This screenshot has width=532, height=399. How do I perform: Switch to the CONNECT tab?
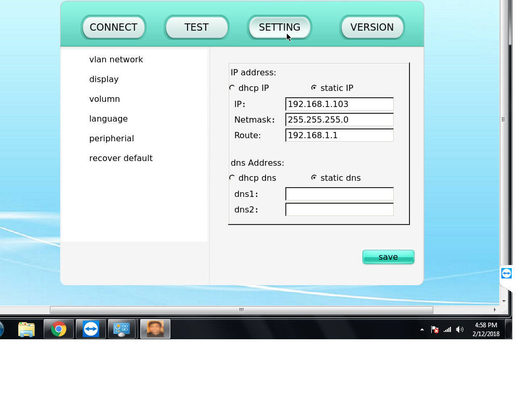(x=113, y=28)
